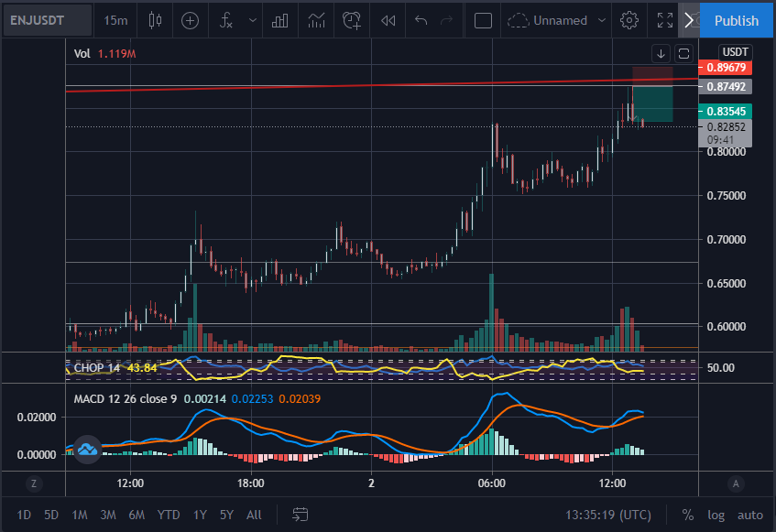Screen dimensions: 776x532
Task: Change the 15m chart interval
Action: 115,20
